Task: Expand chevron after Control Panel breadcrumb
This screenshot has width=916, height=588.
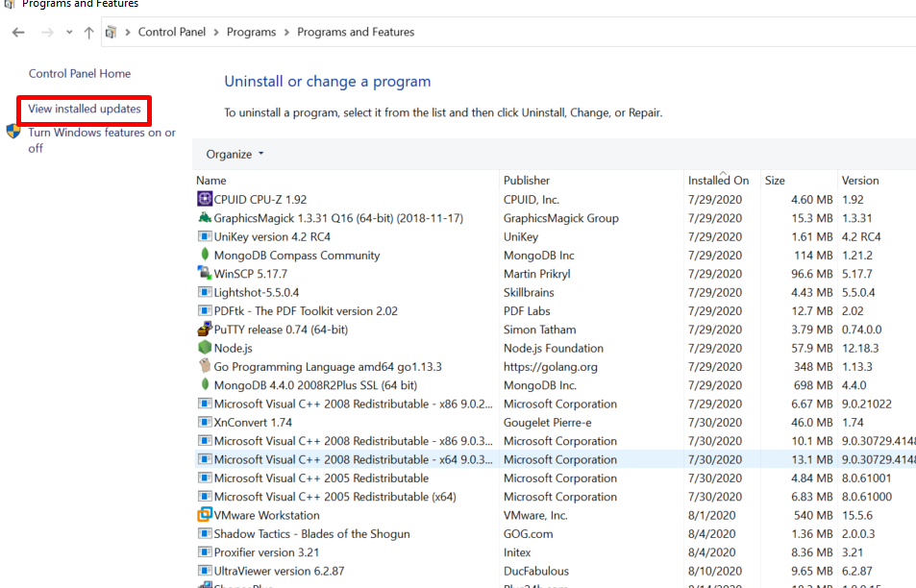Action: [216, 32]
